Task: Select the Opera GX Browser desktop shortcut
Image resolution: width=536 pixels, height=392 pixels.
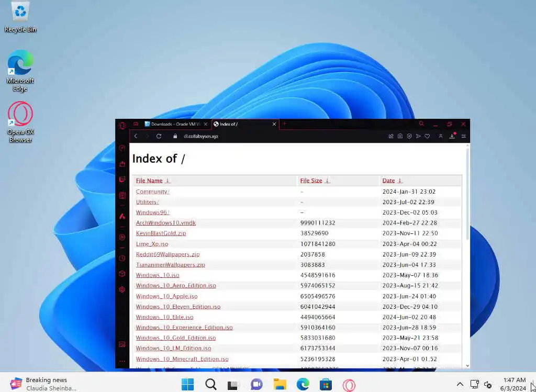Action: 20,122
